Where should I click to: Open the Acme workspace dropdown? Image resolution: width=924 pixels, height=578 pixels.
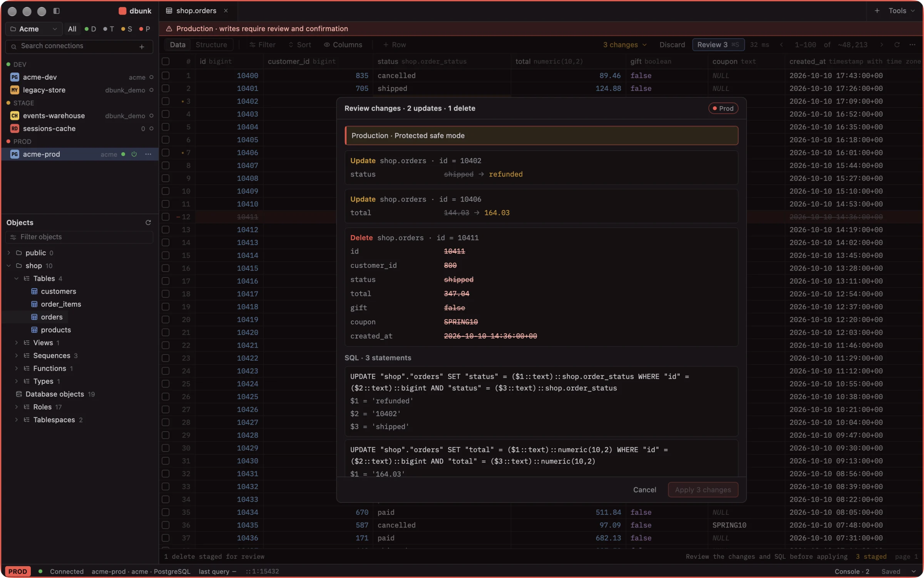33,29
